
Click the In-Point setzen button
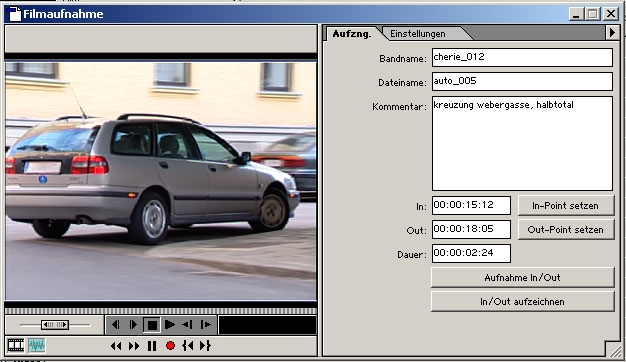point(566,206)
